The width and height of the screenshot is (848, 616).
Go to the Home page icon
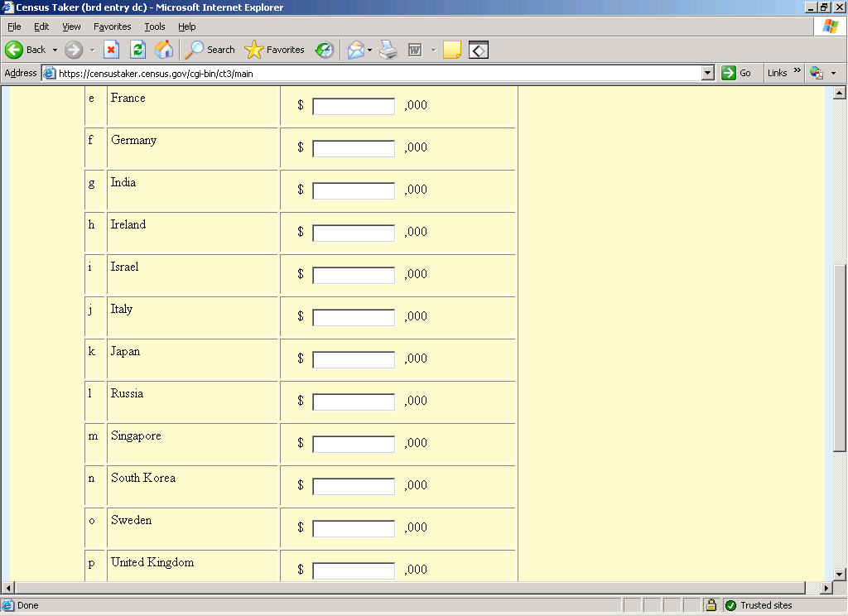164,50
